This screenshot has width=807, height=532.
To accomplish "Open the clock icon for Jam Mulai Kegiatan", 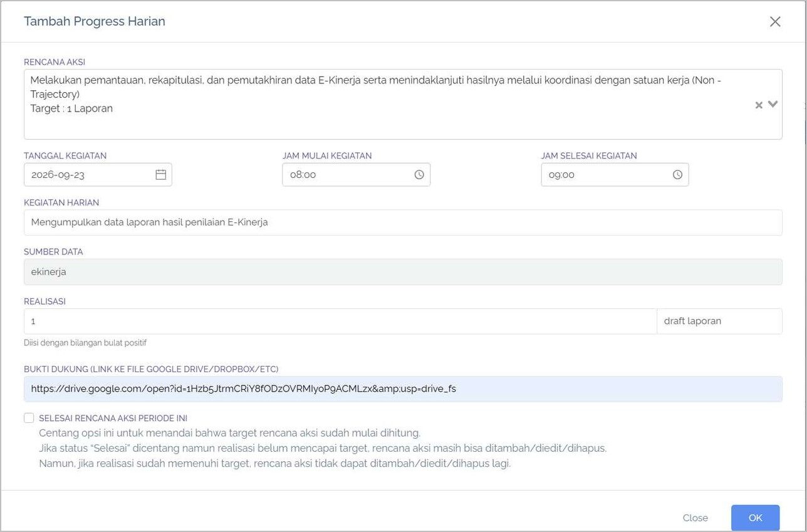I will pos(419,175).
